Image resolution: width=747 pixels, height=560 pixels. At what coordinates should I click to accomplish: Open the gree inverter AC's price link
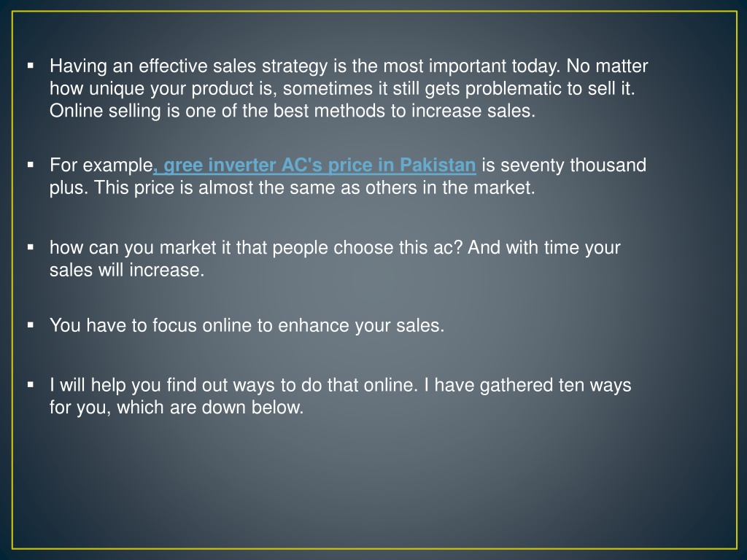pyautogui.click(x=315, y=166)
